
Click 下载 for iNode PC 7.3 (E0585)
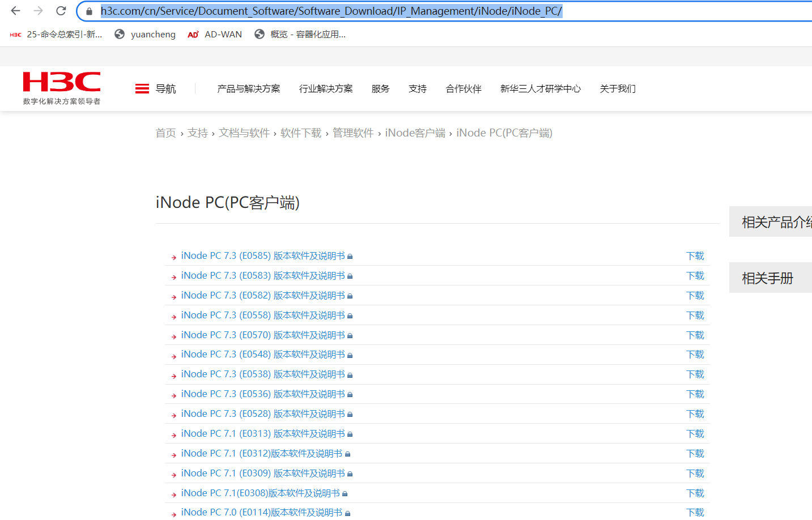click(x=695, y=256)
